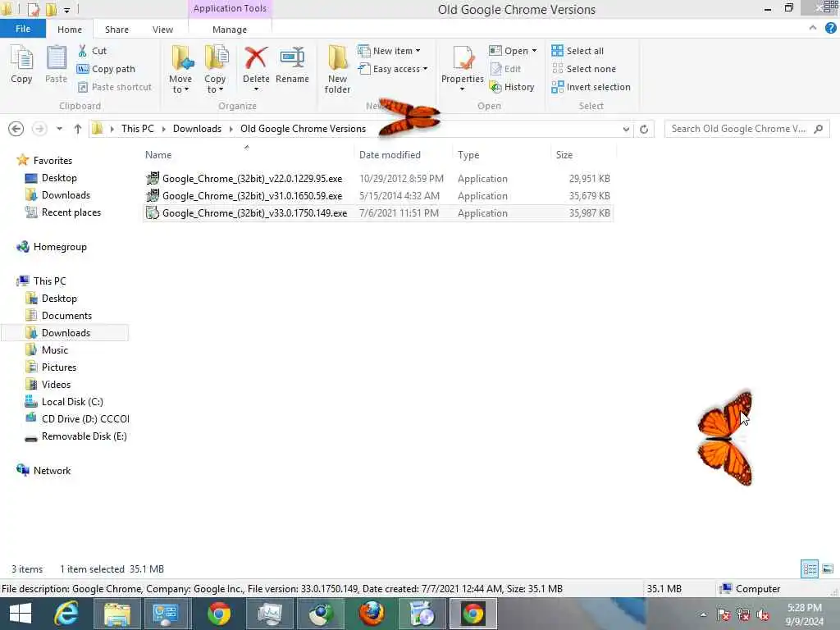
Task: Sort by the Type column header
Action: pyautogui.click(x=468, y=155)
